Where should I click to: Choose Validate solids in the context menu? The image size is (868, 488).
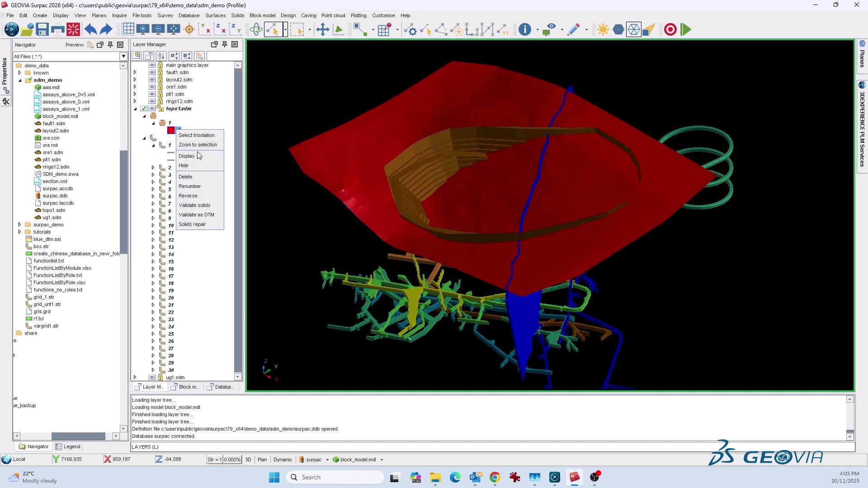[194, 206]
